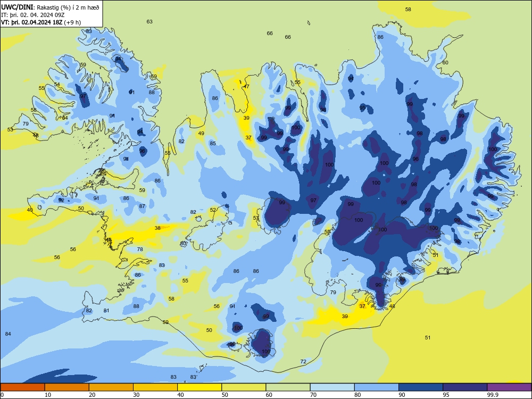The image size is (532, 399).
Task: Click the '0' tick label on the color scale
Action: pyautogui.click(x=2, y=395)
